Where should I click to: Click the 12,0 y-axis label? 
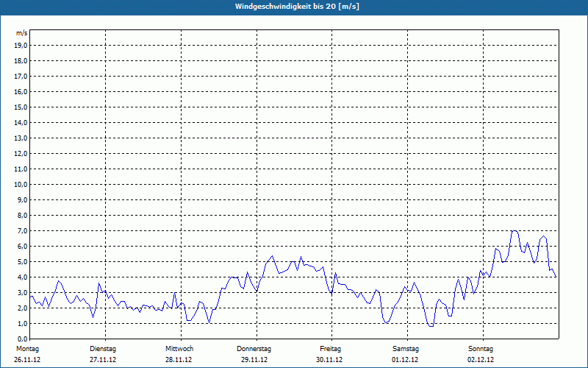(21, 154)
